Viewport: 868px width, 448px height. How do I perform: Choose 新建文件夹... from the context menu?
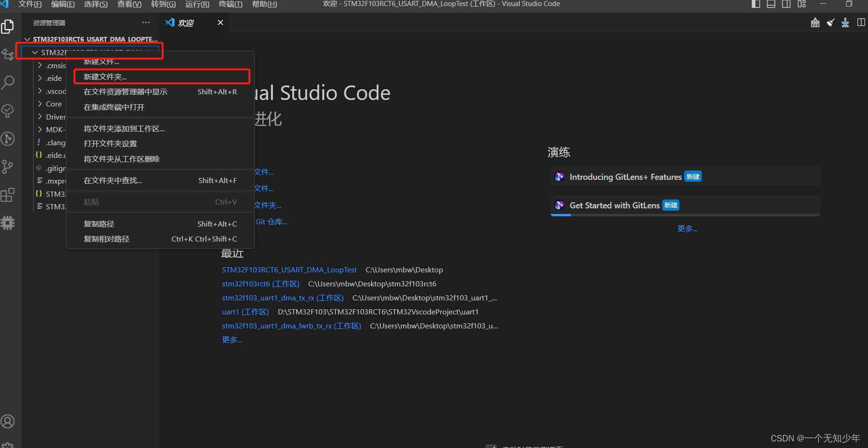pos(160,77)
